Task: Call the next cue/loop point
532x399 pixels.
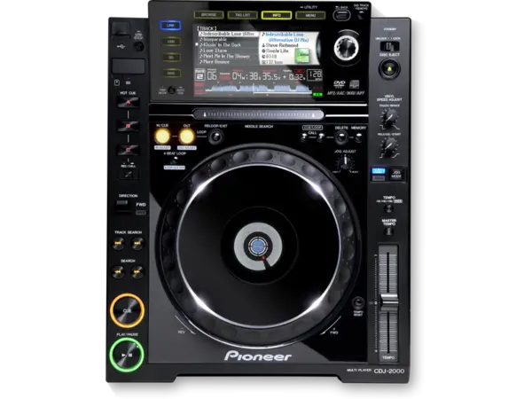Action: (x=320, y=137)
